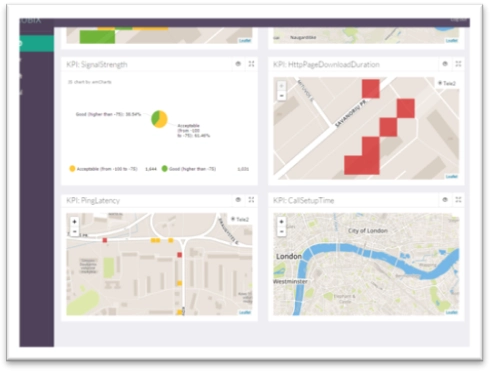Click the SignalStrength panel round settings icon

click(x=238, y=64)
